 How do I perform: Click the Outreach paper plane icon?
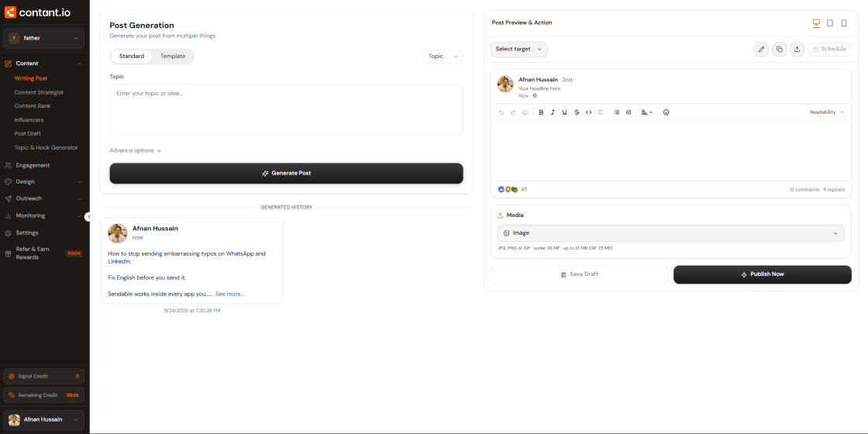9,198
